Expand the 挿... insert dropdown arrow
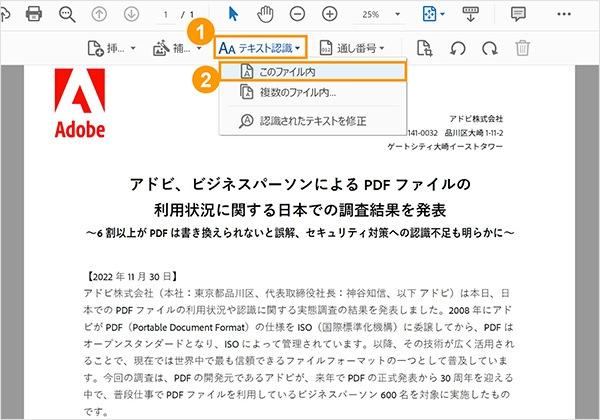The height and width of the screenshot is (420, 600). tap(133, 48)
